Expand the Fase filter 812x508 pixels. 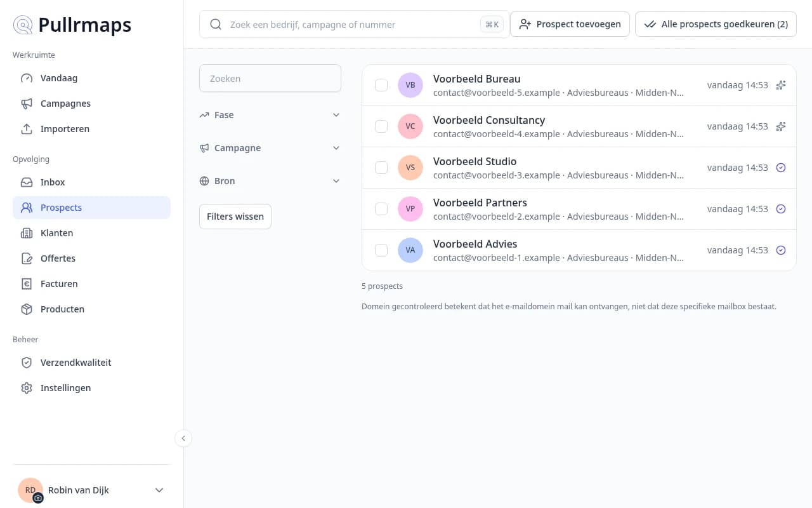click(x=270, y=115)
